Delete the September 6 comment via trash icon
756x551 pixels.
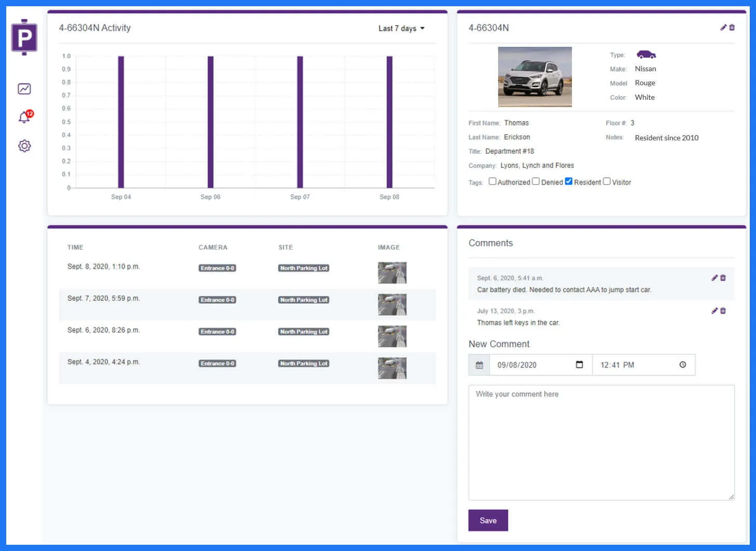point(723,278)
